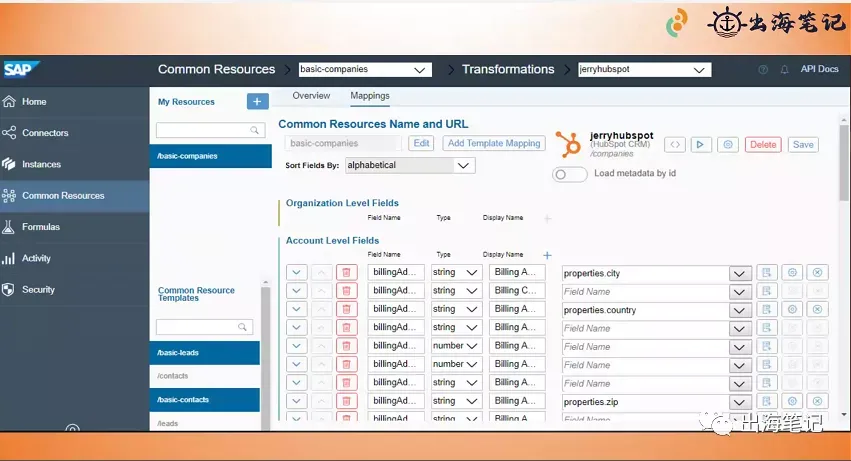Save the transformation

click(x=803, y=144)
